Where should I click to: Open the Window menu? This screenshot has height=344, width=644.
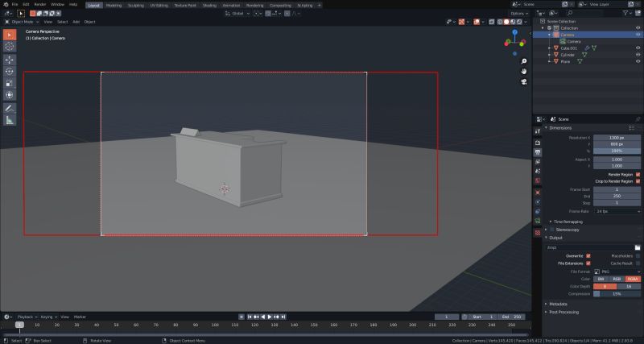click(57, 5)
